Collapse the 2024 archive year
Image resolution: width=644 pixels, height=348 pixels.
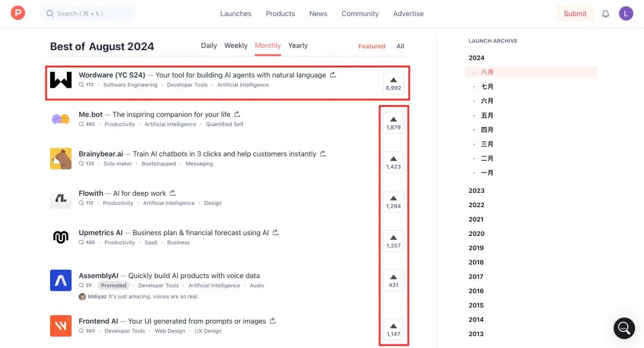coord(476,58)
